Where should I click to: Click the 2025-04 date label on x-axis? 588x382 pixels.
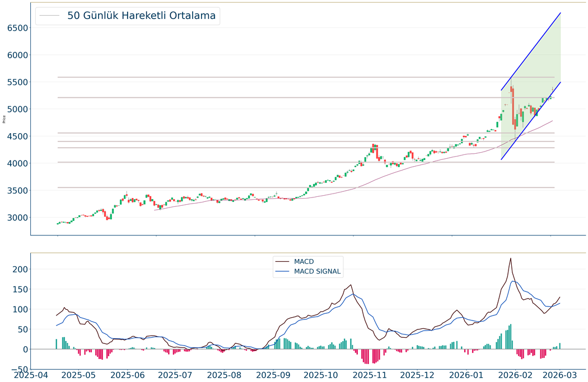tap(30, 375)
